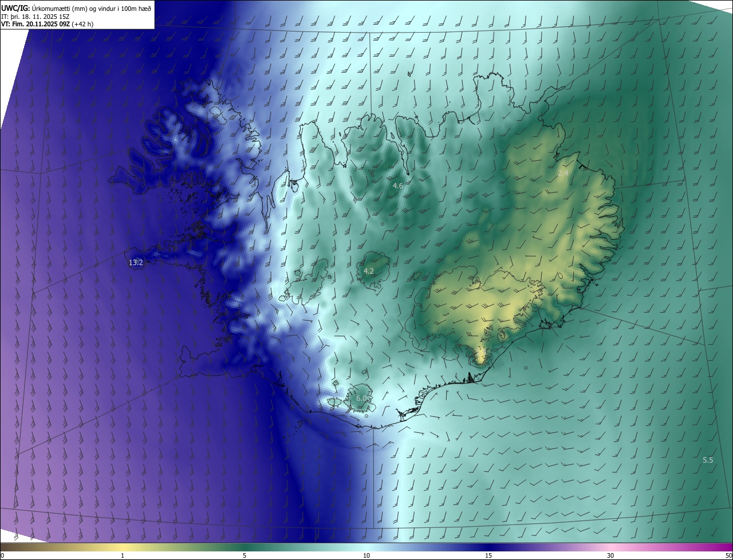Click the 5.5 value label in southeast ocean

point(708,460)
